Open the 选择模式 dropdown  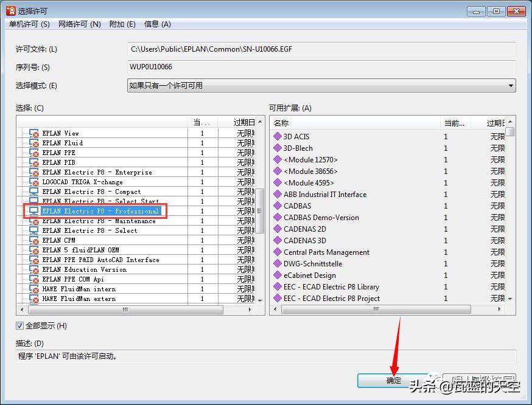321,86
